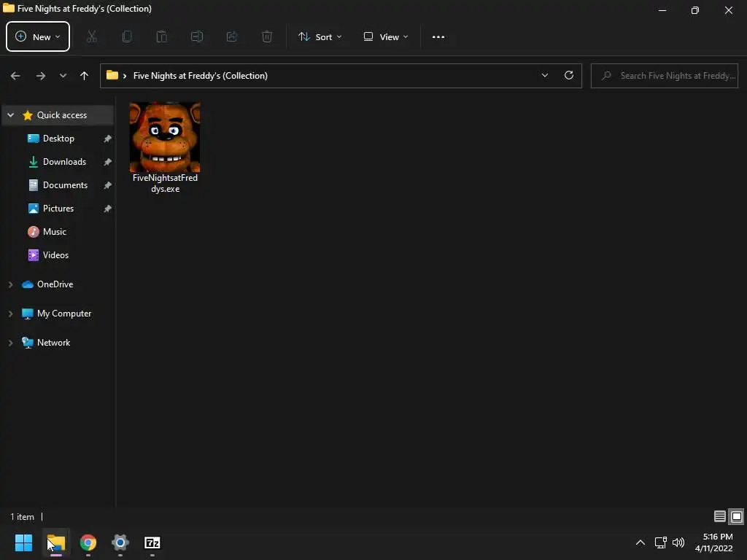Image resolution: width=747 pixels, height=560 pixels.
Task: Open recent locations chevron dropdown
Action: (63, 76)
